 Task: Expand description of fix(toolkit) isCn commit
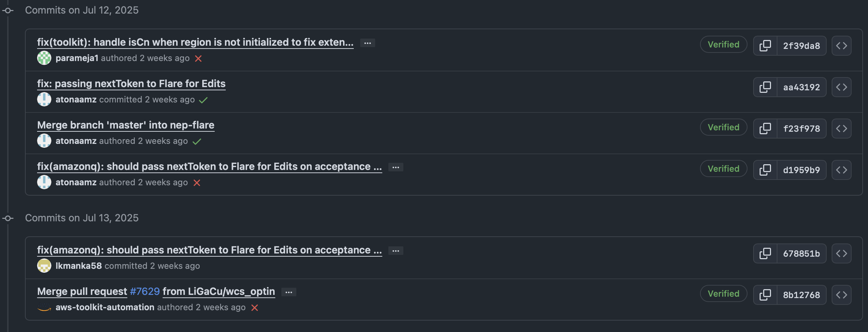367,43
